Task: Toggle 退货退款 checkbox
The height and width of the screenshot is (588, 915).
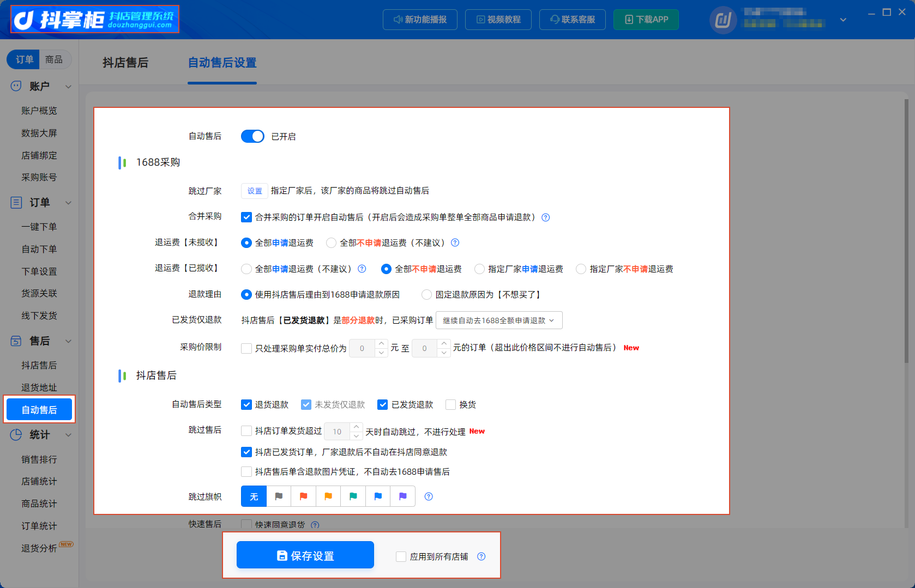Action: (246, 405)
